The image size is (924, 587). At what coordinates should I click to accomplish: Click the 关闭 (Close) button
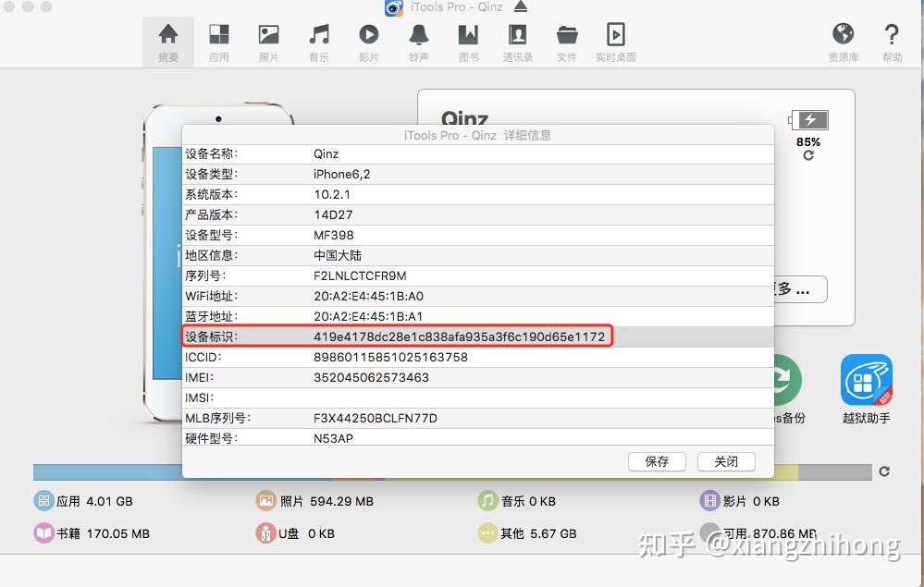(726, 461)
